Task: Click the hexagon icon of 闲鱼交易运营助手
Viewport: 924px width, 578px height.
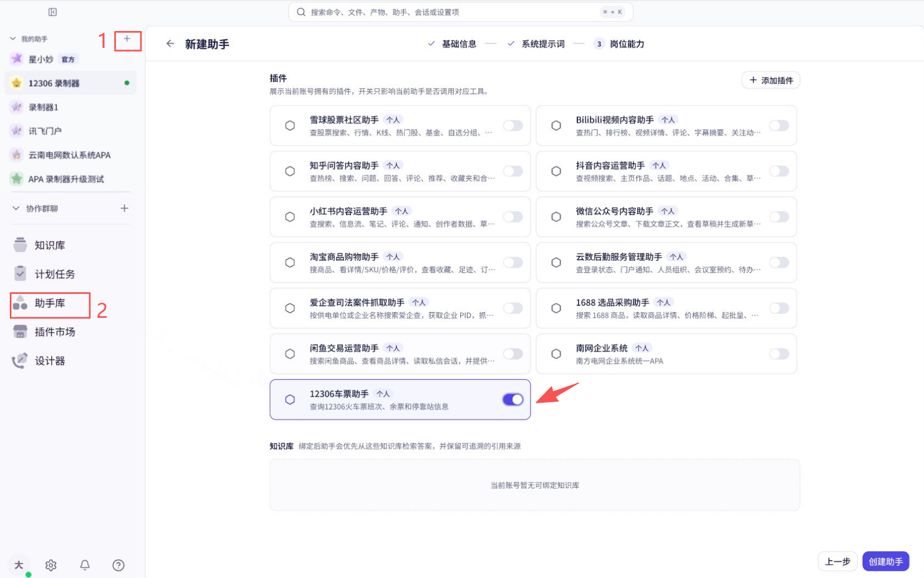Action: [x=290, y=354]
